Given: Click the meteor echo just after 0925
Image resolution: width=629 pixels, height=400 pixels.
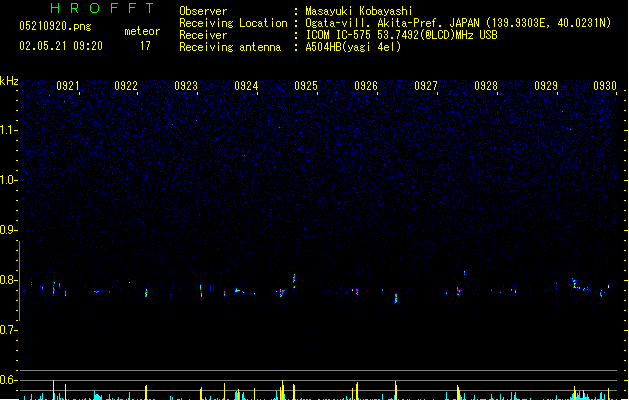Looking at the screenshot, I should [x=294, y=281].
